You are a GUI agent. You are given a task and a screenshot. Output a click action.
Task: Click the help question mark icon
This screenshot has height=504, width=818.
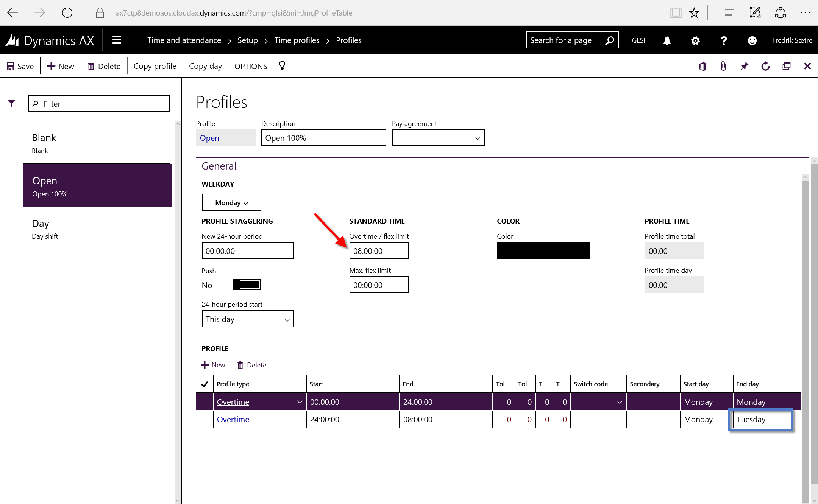point(724,40)
